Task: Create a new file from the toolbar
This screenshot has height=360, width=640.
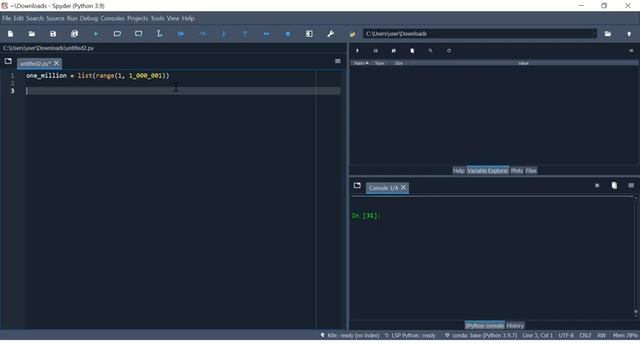Action: click(10, 34)
